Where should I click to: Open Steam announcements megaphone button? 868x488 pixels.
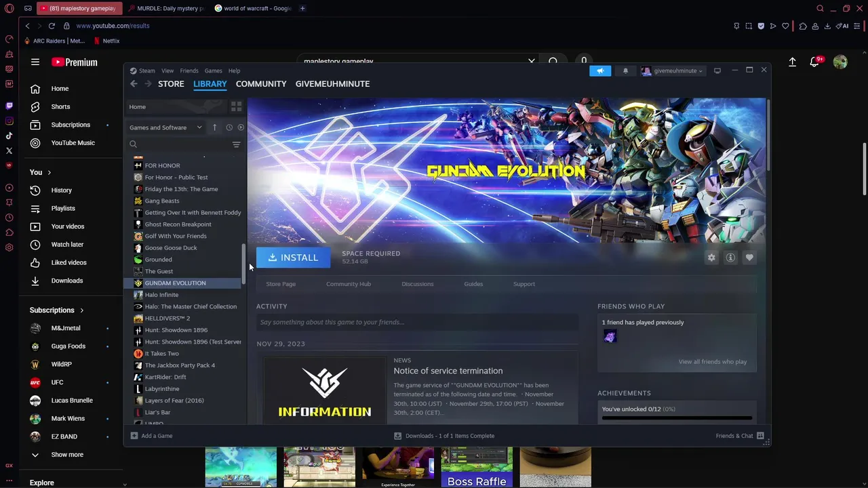[600, 70]
